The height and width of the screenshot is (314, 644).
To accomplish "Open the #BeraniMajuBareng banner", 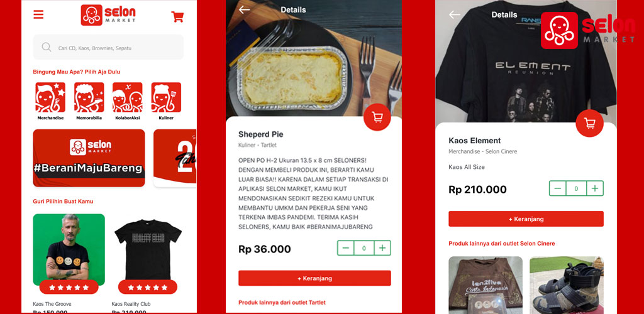I will [x=89, y=158].
